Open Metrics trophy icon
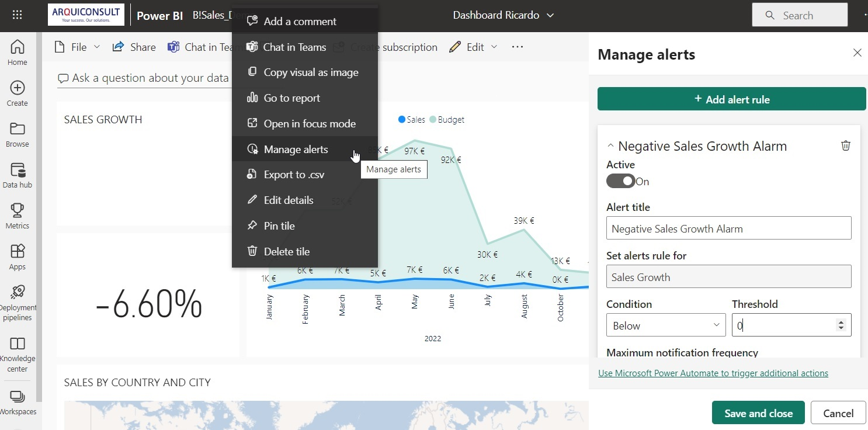 click(x=18, y=216)
